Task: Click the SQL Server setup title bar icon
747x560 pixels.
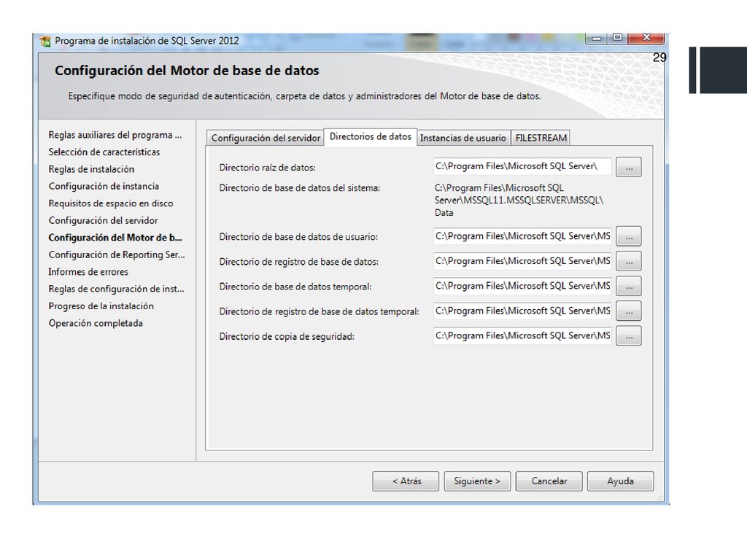Action: [46, 42]
